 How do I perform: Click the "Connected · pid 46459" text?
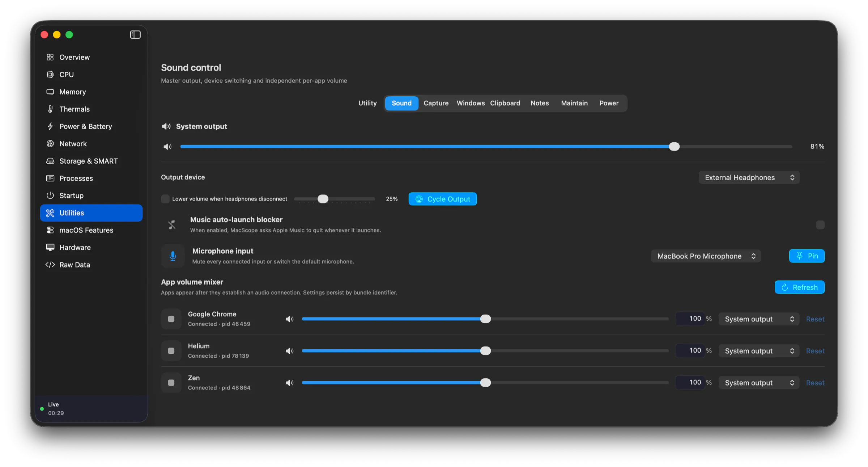coord(219,324)
